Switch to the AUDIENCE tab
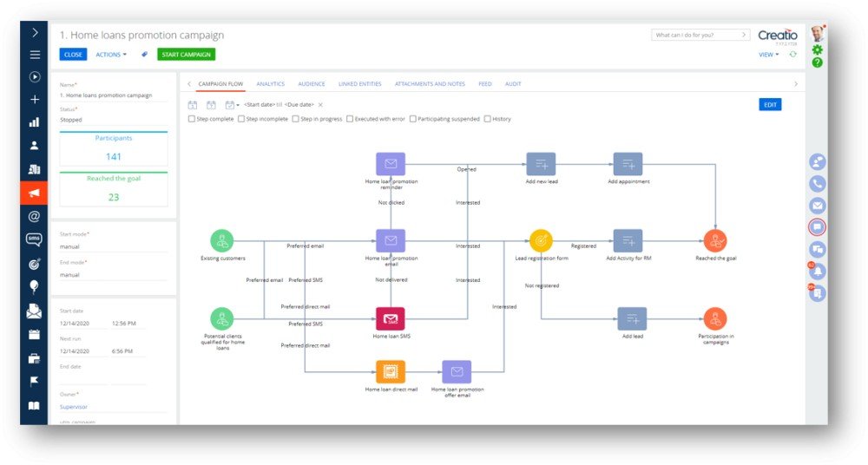The width and height of the screenshot is (868, 465). 311,83
